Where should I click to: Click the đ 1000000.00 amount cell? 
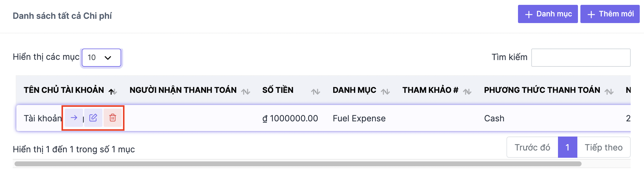point(290,118)
